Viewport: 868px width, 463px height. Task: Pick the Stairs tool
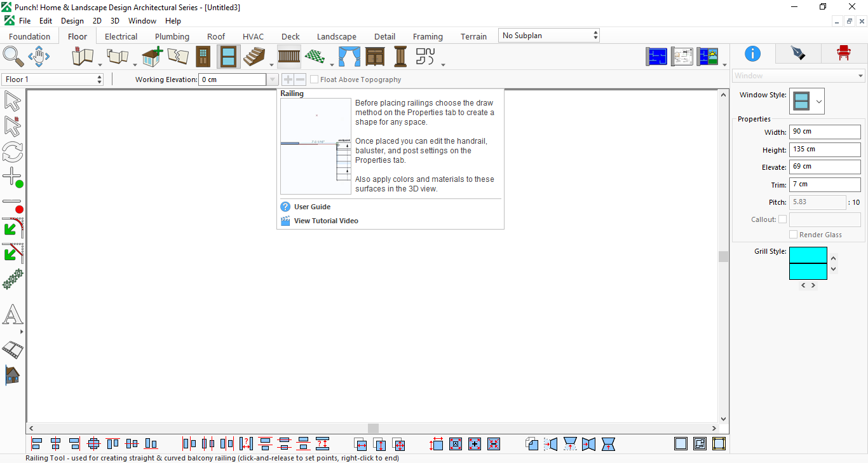[254, 57]
